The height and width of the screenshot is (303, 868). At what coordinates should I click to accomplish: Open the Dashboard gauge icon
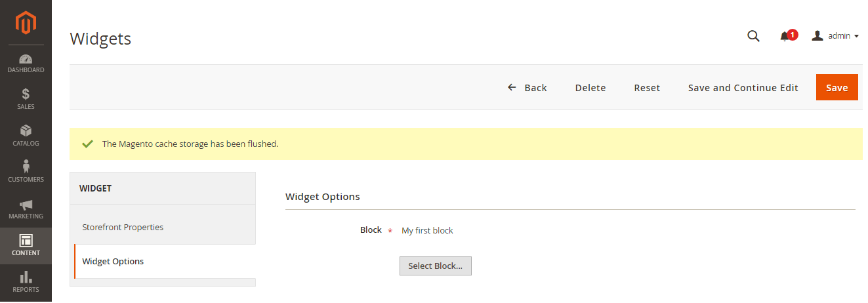26,58
